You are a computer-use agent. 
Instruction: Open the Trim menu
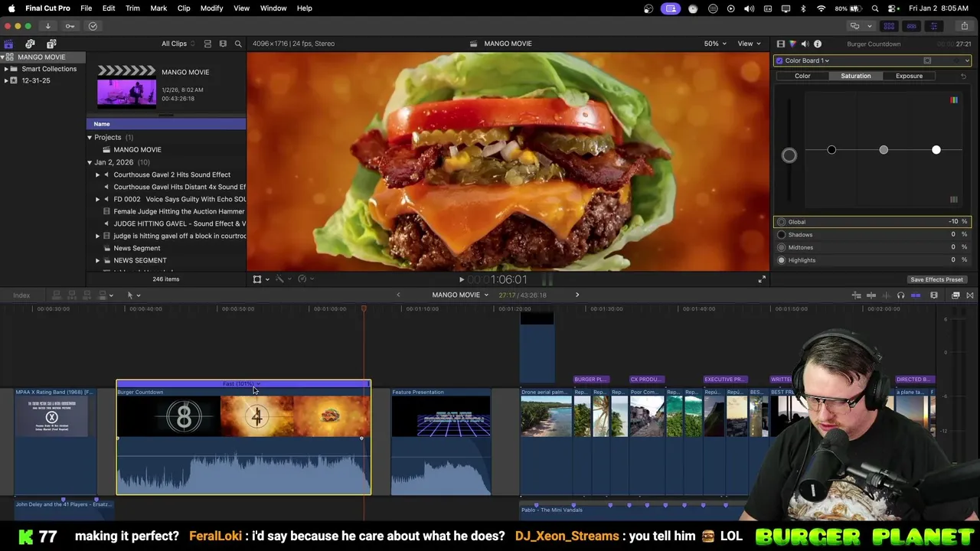pyautogui.click(x=132, y=8)
